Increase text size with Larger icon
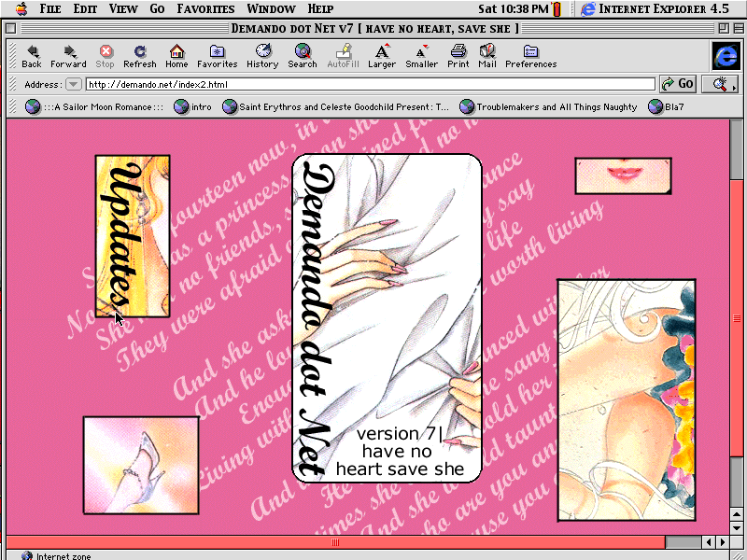The image size is (747, 560). pos(382,52)
